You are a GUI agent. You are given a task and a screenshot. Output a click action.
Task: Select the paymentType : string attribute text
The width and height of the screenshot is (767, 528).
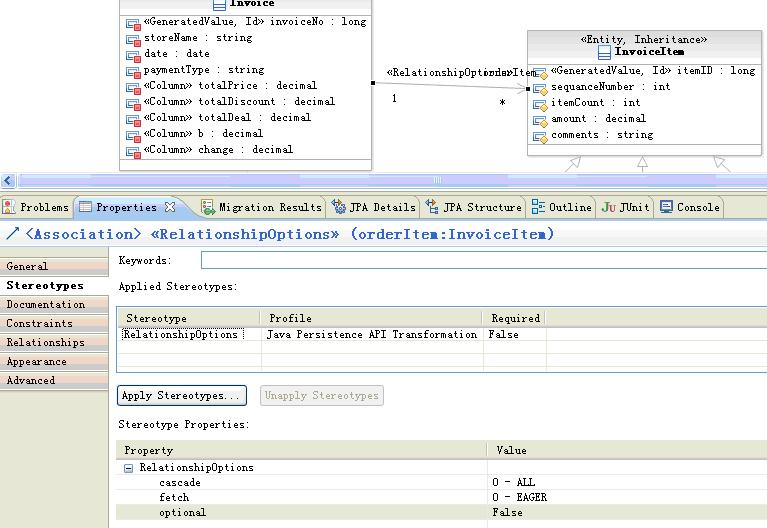tap(204, 70)
